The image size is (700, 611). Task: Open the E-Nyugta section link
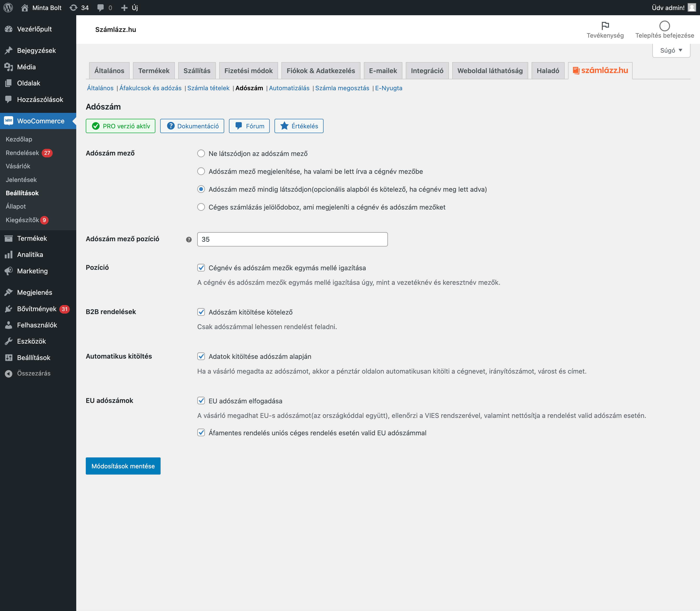tap(389, 88)
